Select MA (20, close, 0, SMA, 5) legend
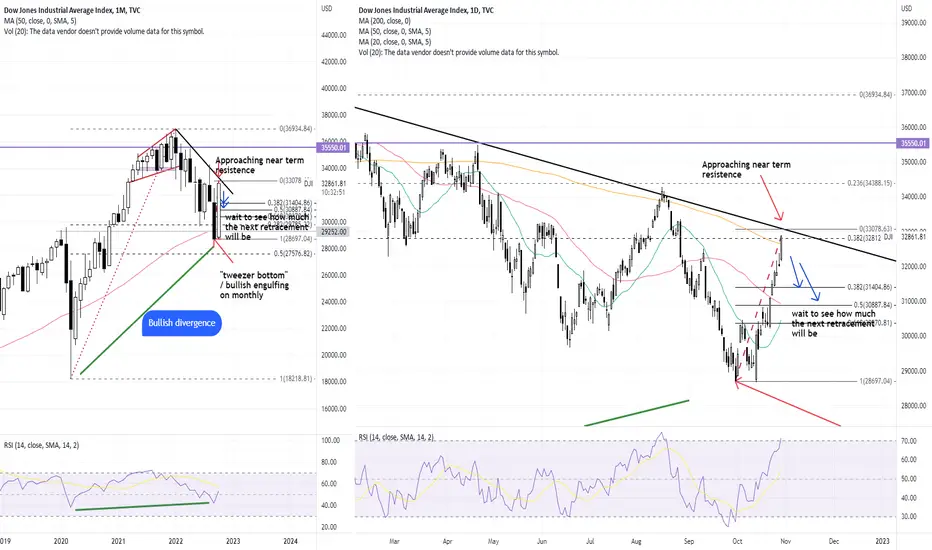932x550 pixels. [x=395, y=42]
